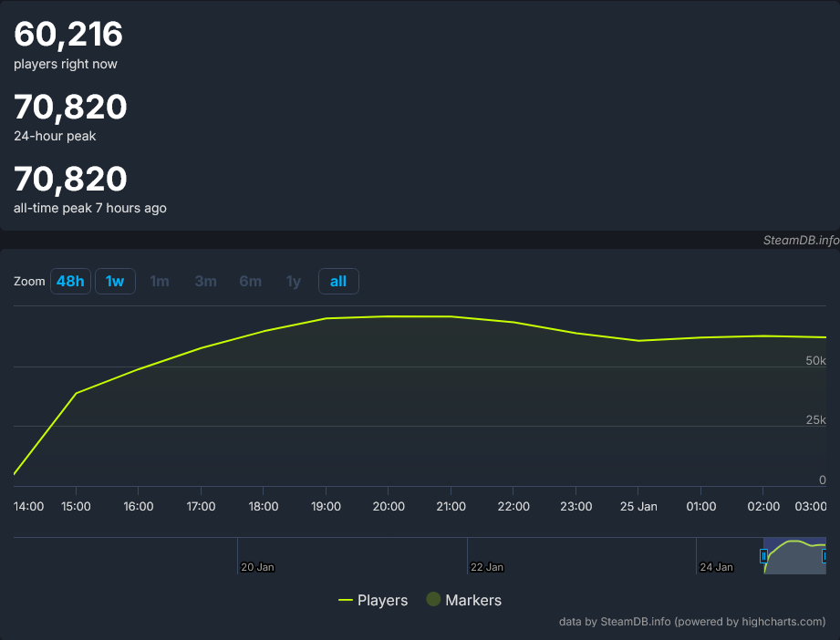
Task: Click the right navigator range handle
Action: [824, 555]
